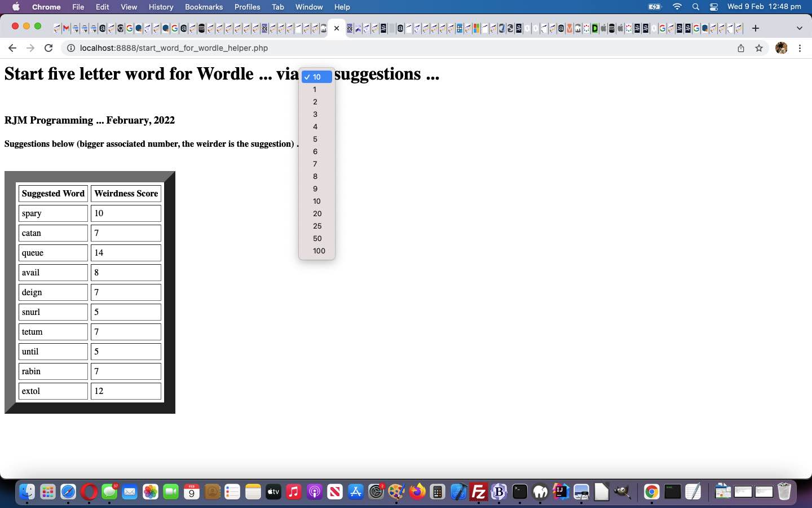Open Terminal from the Dock
Image resolution: width=812 pixels, height=508 pixels.
(x=520, y=492)
